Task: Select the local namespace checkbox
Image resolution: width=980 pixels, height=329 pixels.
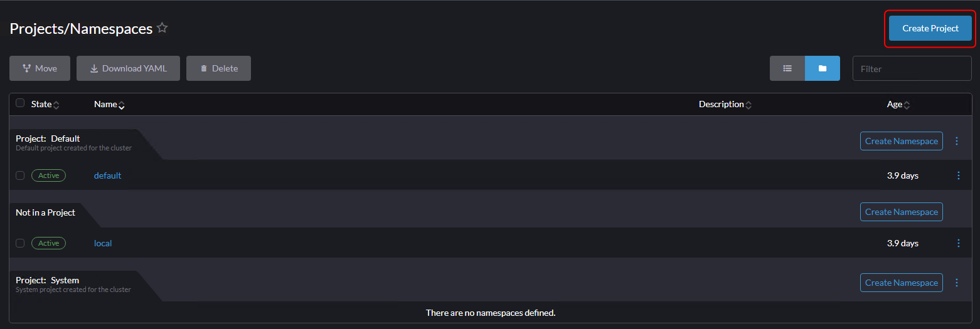Action: (20, 243)
